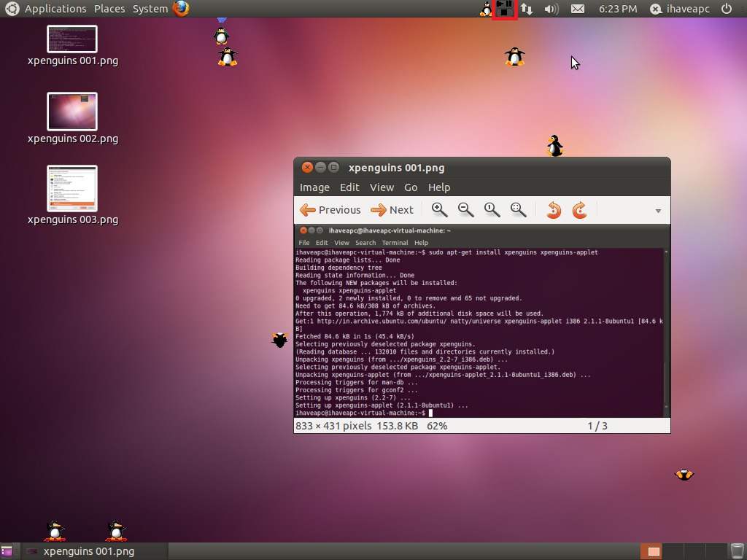Rotate the image counterclockwise
This screenshot has width=747, height=560.
pos(554,210)
